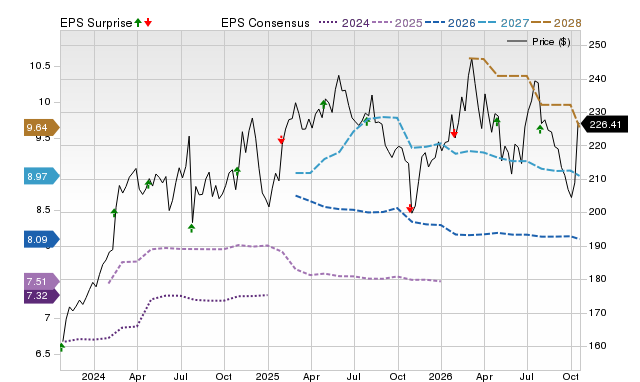Click the dark purple 7.32 value tag

(42, 295)
